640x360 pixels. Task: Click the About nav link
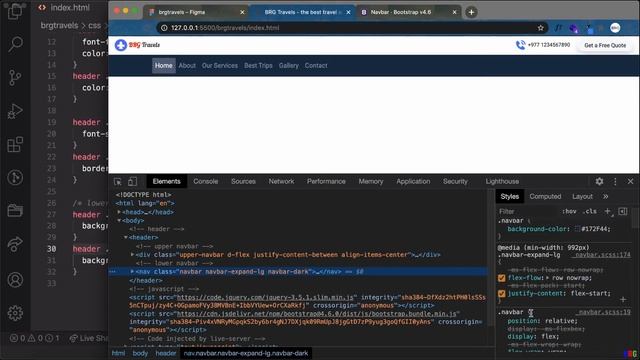point(187,65)
